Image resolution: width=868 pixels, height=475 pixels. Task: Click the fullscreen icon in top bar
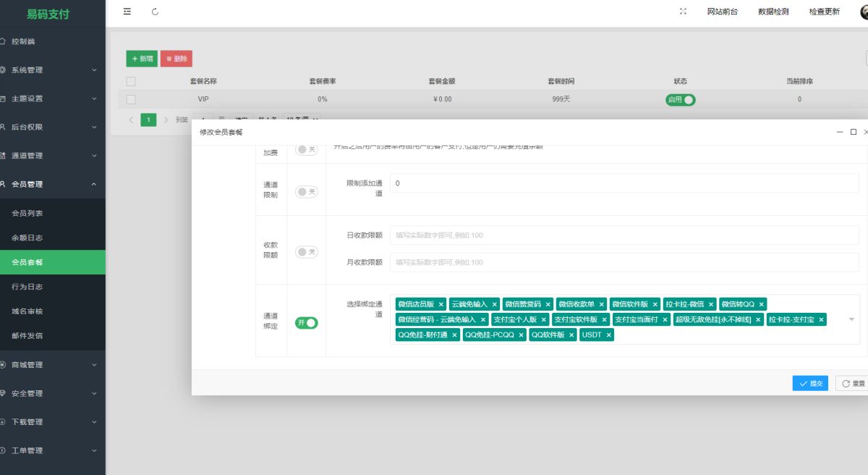[683, 12]
